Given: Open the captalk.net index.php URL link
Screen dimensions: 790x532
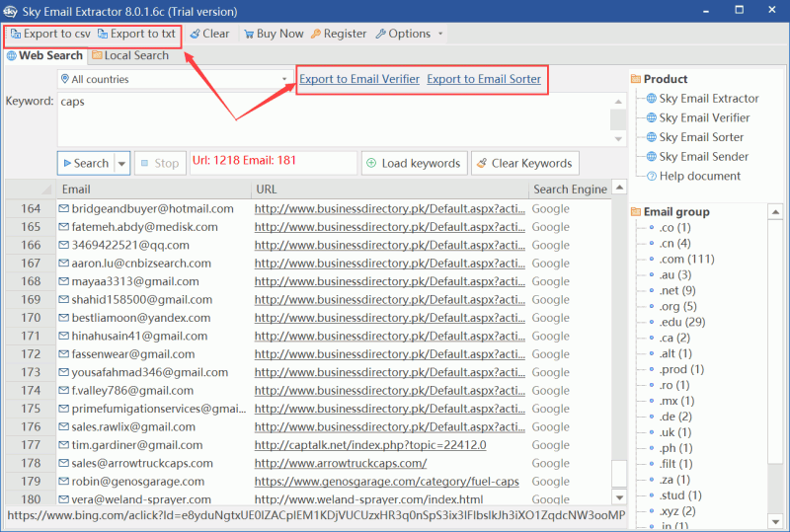Looking at the screenshot, I should coord(370,445).
